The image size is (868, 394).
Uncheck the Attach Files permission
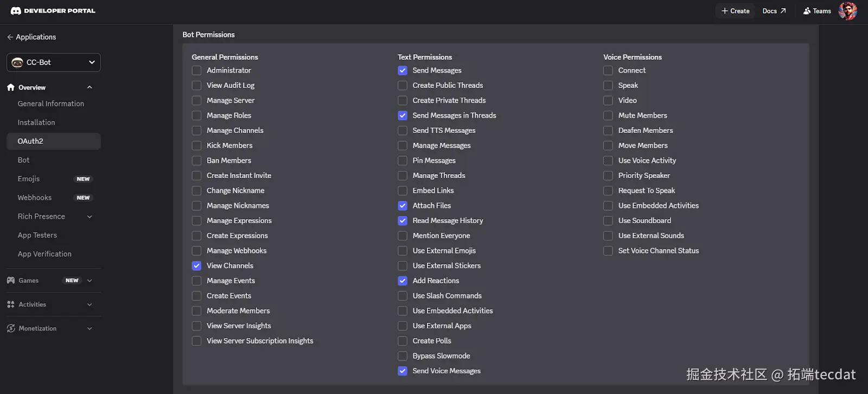pyautogui.click(x=403, y=206)
